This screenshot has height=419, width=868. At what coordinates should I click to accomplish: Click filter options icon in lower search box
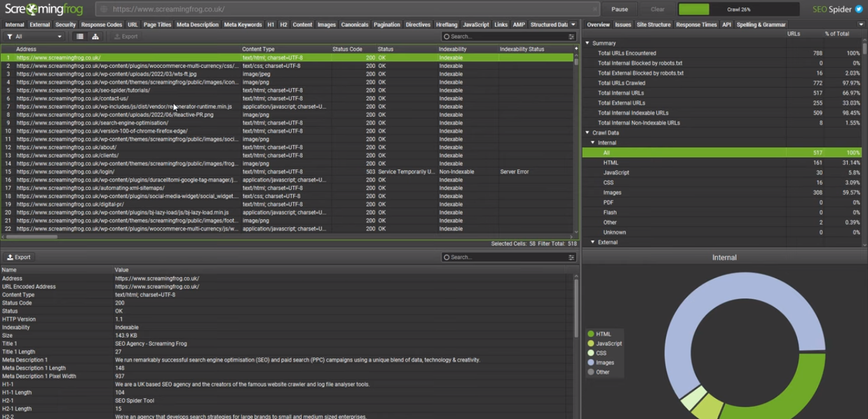pos(571,257)
